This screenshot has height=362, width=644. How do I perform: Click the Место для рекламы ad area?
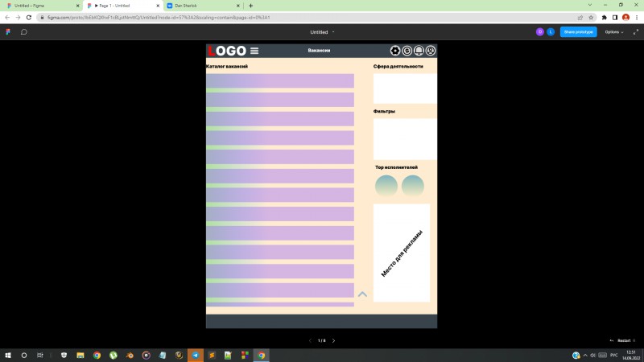tap(402, 253)
